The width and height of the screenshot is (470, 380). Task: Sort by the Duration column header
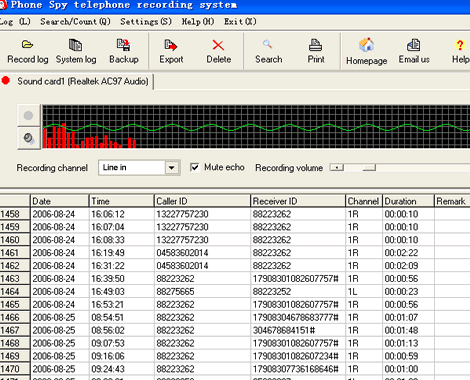click(x=408, y=201)
